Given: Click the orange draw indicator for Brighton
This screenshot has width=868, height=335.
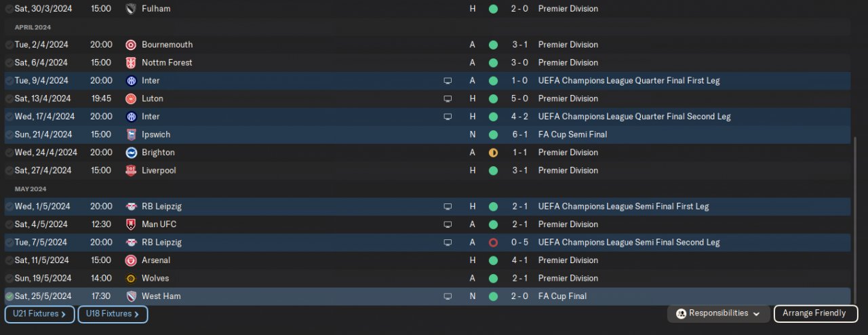Looking at the screenshot, I should pyautogui.click(x=493, y=153).
